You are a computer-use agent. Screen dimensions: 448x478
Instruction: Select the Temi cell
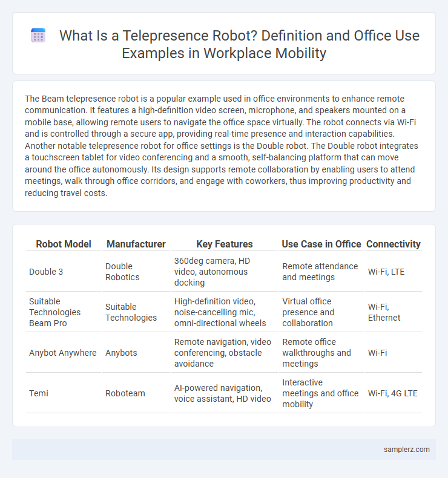(64, 393)
